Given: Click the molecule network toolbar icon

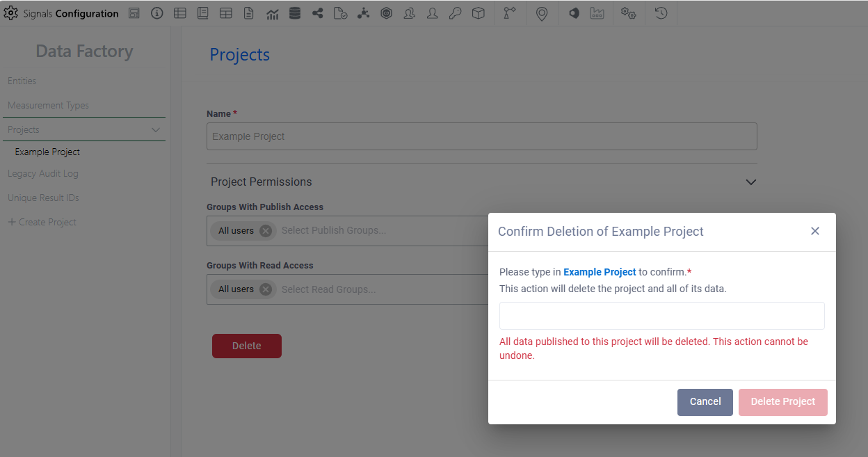Looking at the screenshot, I should [364, 13].
